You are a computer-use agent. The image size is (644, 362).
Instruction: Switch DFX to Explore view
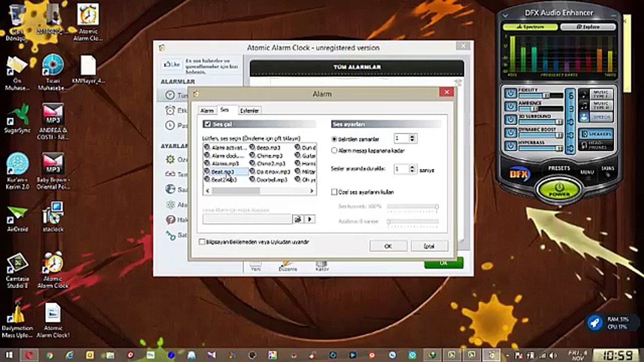click(x=588, y=27)
